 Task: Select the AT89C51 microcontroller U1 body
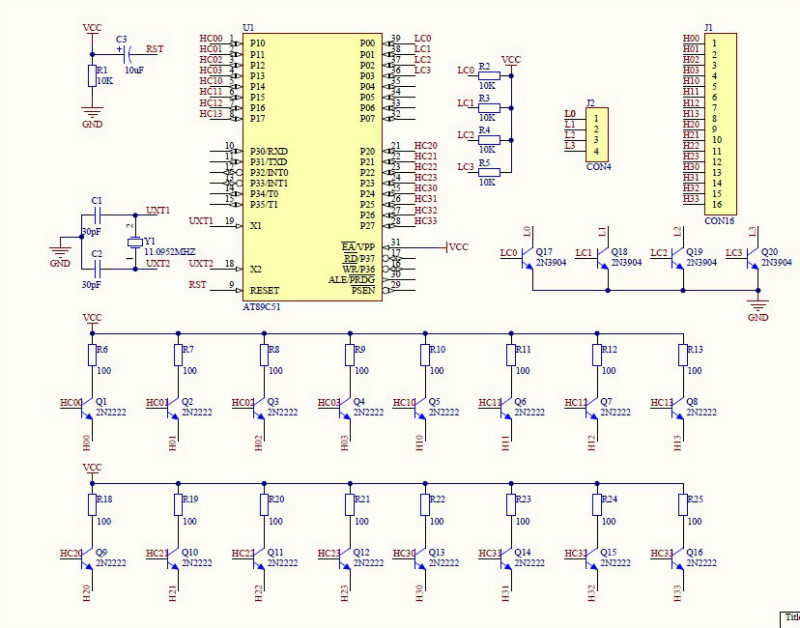[x=312, y=165]
